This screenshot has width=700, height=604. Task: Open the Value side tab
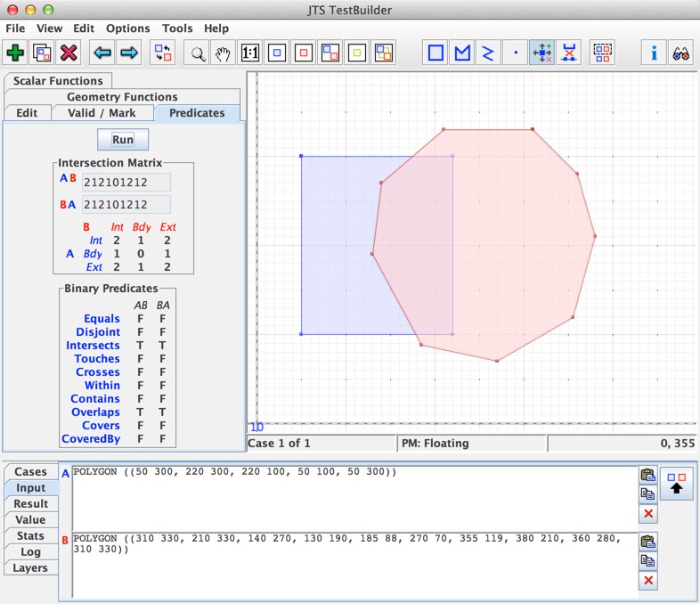[x=31, y=520]
